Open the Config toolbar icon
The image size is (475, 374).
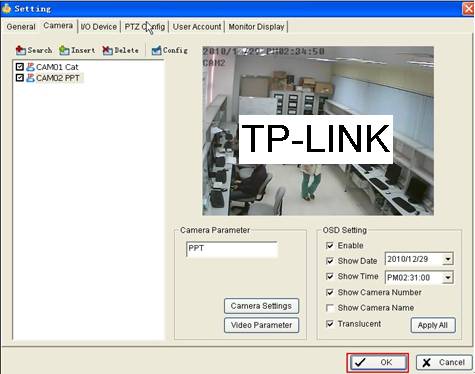coord(156,50)
